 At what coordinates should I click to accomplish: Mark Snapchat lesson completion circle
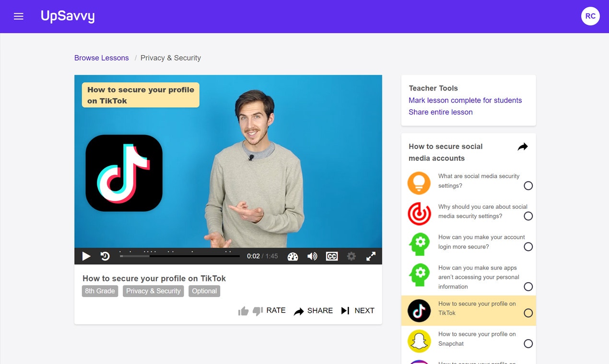528,343
